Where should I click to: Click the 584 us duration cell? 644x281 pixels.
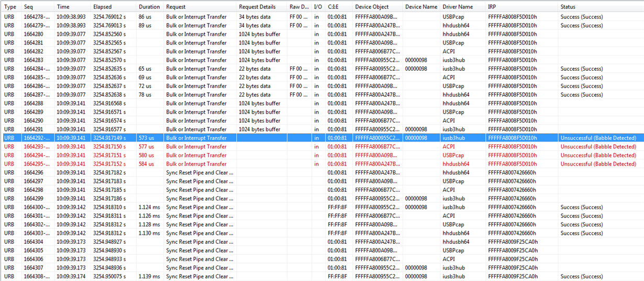147,164
